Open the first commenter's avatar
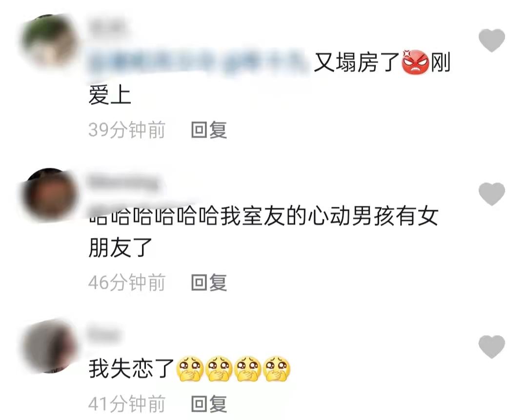 50,42
